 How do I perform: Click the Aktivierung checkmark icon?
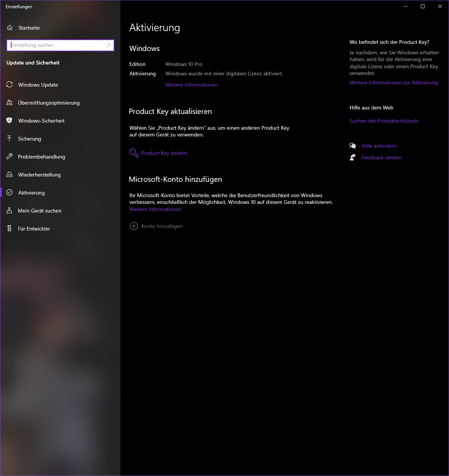coord(9,193)
